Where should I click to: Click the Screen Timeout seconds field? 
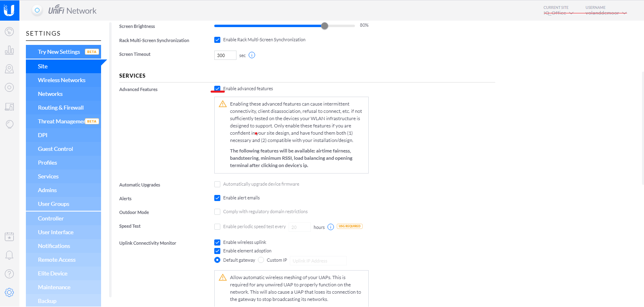point(225,55)
